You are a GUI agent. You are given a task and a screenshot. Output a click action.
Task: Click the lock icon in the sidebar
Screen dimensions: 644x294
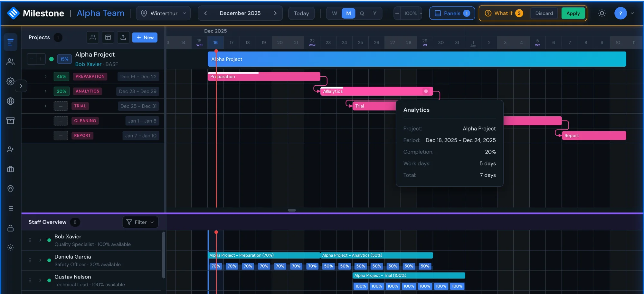pyautogui.click(x=11, y=228)
